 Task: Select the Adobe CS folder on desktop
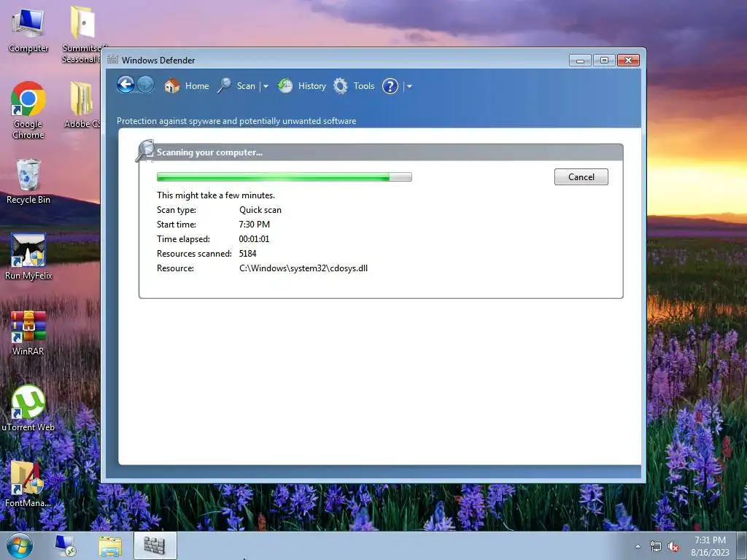tap(82, 105)
